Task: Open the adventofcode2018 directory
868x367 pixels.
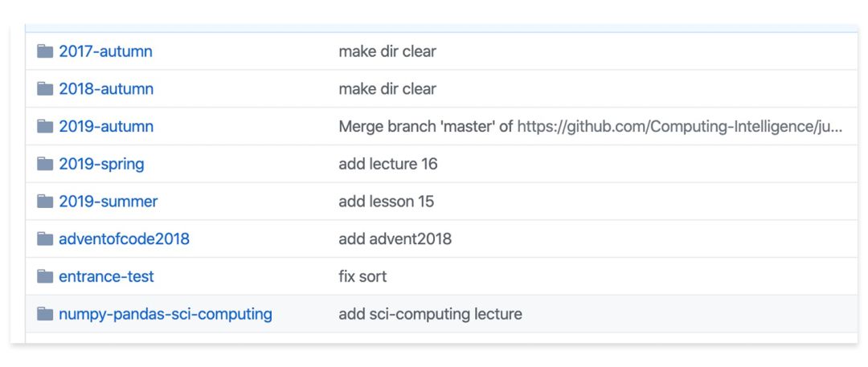Action: coord(124,239)
